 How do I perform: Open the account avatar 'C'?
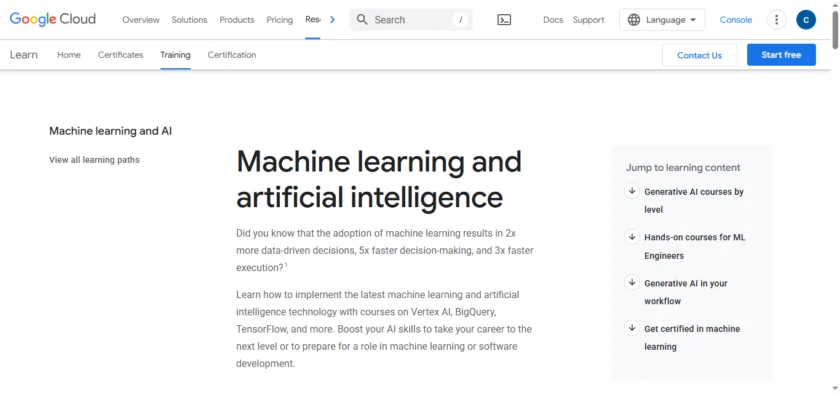click(x=806, y=20)
